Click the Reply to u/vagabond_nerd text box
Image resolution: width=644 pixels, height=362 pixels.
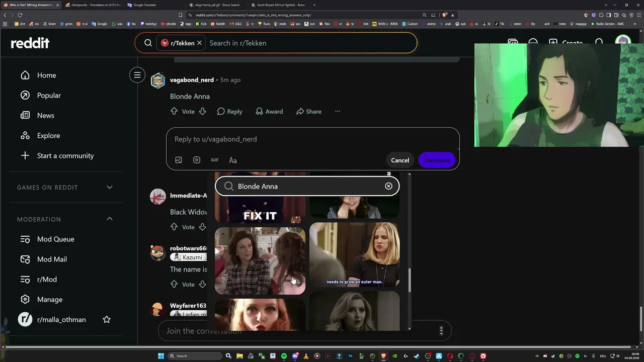point(312,139)
